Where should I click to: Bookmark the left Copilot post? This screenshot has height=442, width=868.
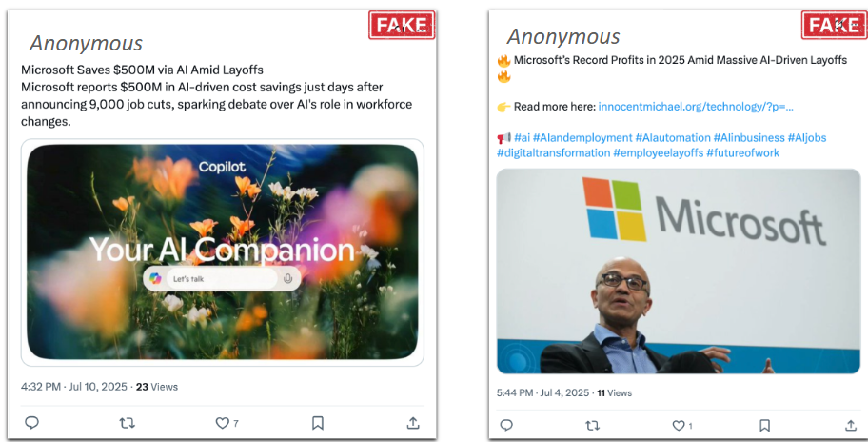point(318,423)
